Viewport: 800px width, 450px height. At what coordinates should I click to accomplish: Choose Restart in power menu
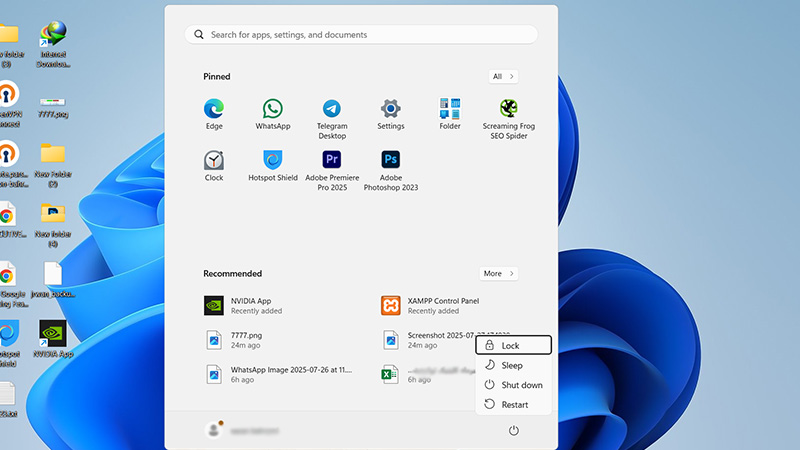[513, 405]
